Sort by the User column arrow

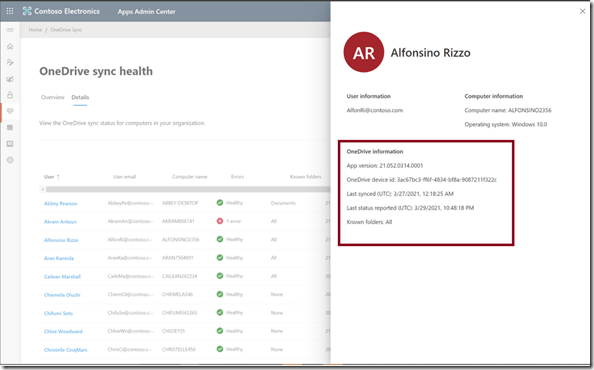click(58, 177)
